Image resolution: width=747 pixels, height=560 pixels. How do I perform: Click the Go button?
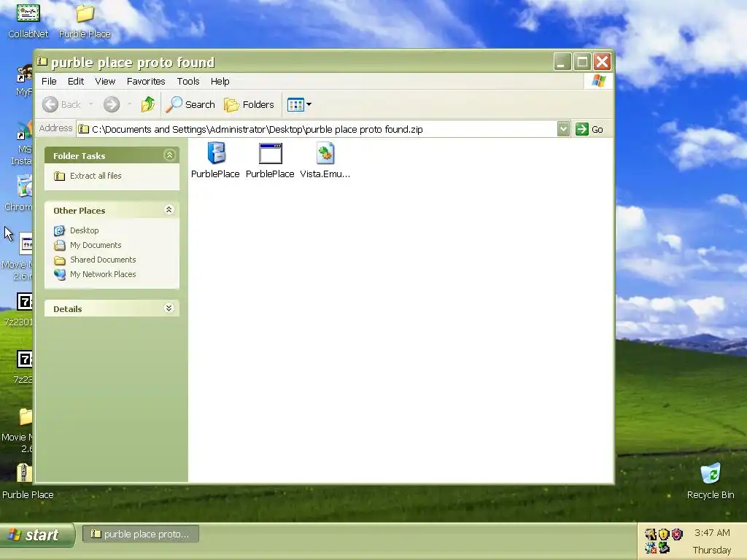pyautogui.click(x=589, y=129)
